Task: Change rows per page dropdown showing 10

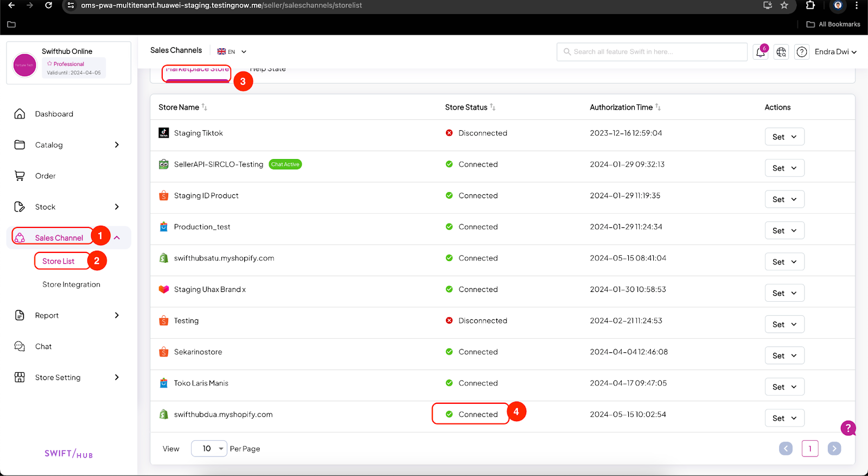Action: click(209, 448)
